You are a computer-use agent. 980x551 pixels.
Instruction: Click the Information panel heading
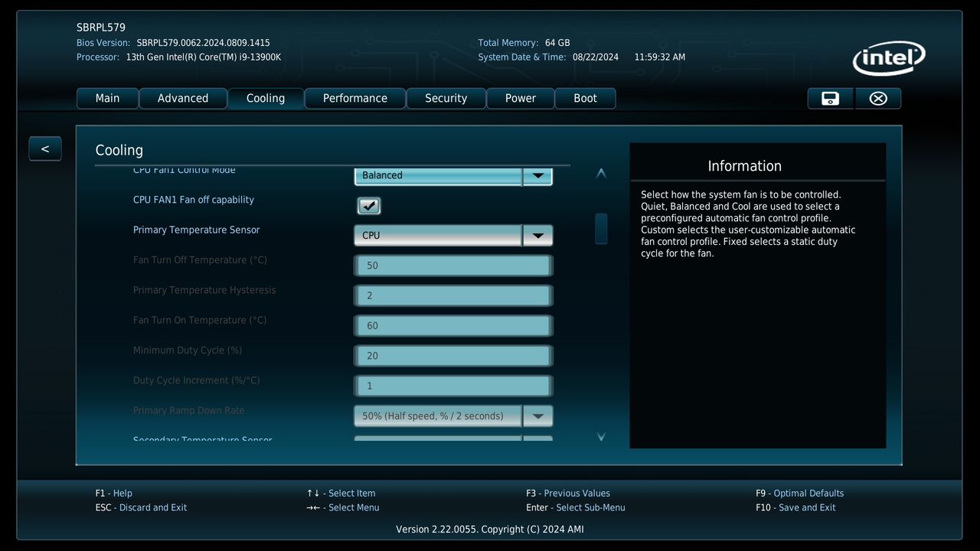[x=745, y=166]
